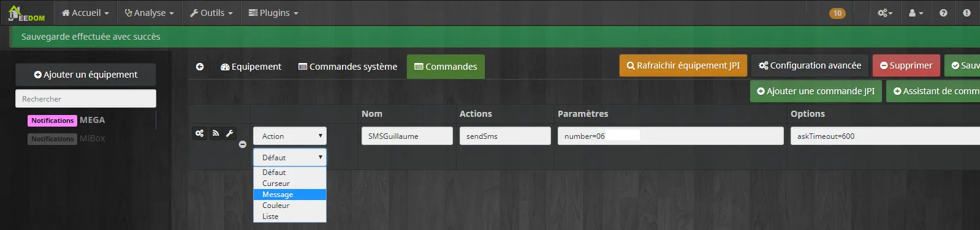This screenshot has width=980, height=230.
Task: Focus the Rechercher search field
Action: point(86,98)
